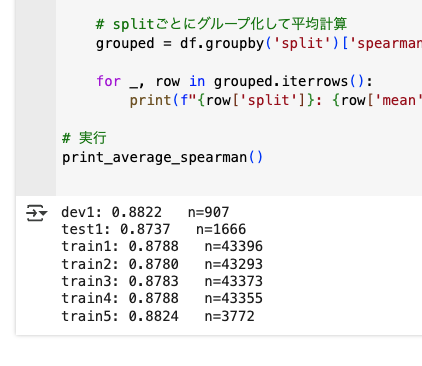Click the print f-string code line
The width and height of the screenshot is (422, 366).
[276, 100]
